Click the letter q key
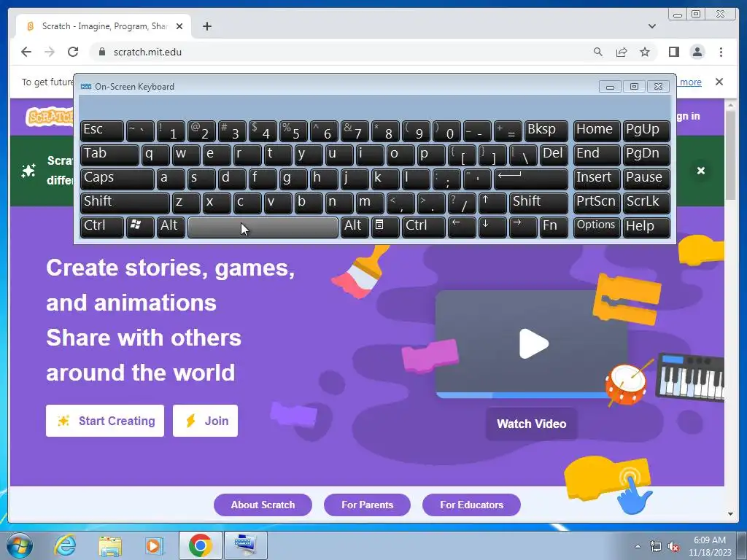The width and height of the screenshot is (747, 560). pyautogui.click(x=155, y=155)
